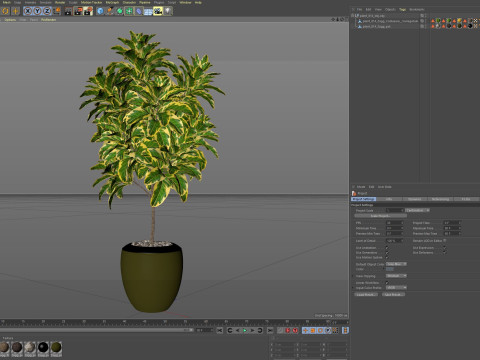Click the green generator object icon
Viewport: 480px width, 360px height.
point(119,11)
